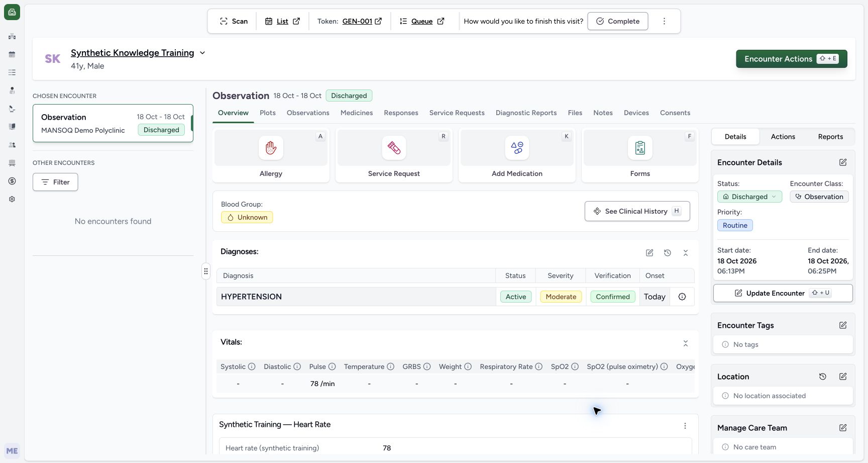This screenshot has height=463, width=868.
Task: Click the info icon in the HYPERTENSION row
Action: pyautogui.click(x=682, y=297)
